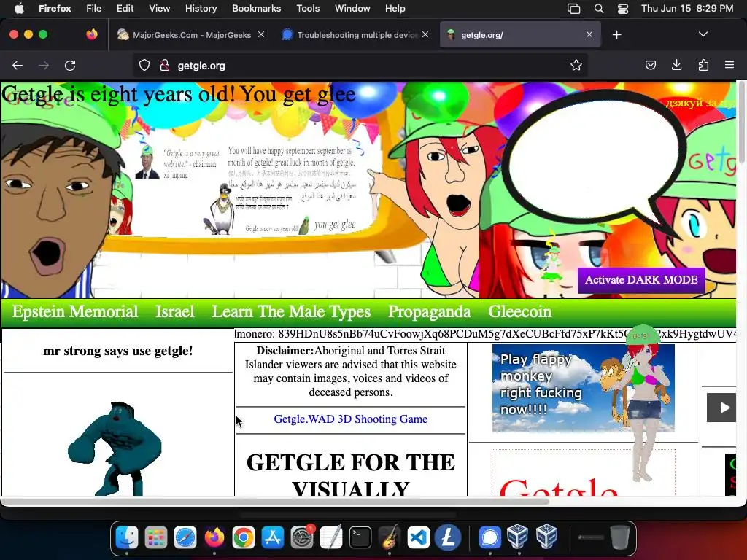Open the Window menu

(352, 8)
